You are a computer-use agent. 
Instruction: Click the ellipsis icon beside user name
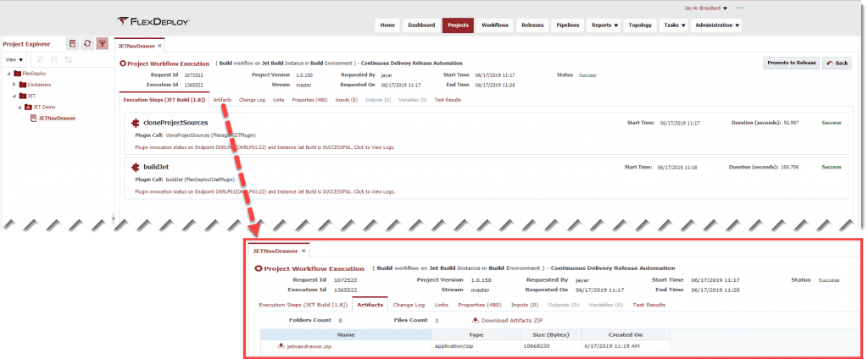(x=739, y=8)
